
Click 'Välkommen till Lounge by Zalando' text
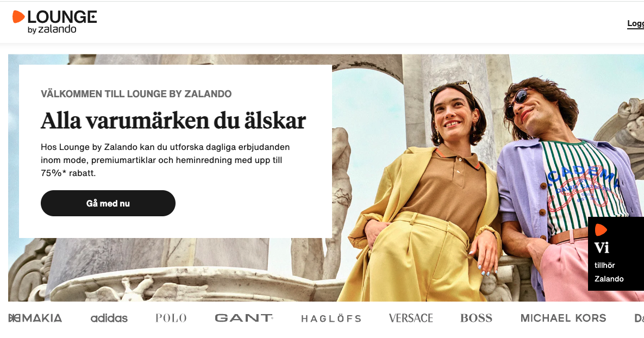[x=136, y=94]
